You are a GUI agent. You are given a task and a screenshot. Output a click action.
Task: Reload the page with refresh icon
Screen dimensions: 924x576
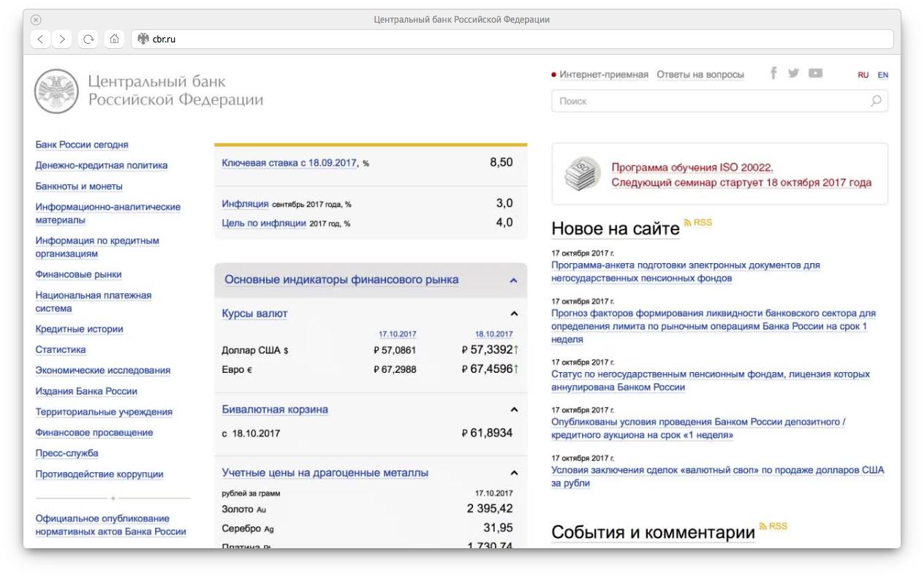(x=88, y=39)
